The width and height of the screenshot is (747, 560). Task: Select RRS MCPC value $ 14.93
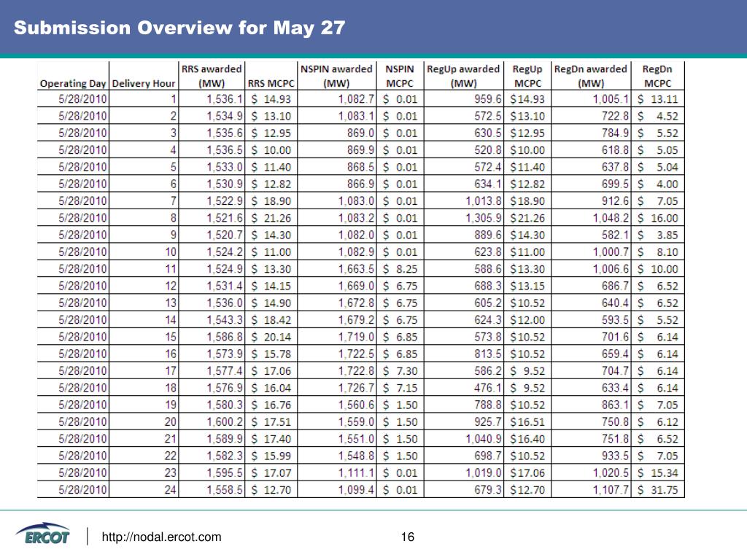271,99
